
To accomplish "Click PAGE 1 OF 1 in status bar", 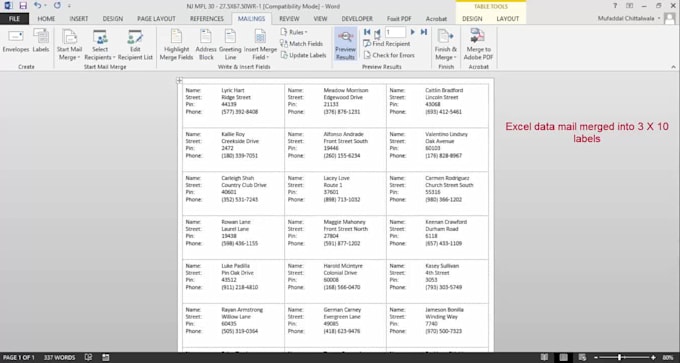I will tap(19, 357).
